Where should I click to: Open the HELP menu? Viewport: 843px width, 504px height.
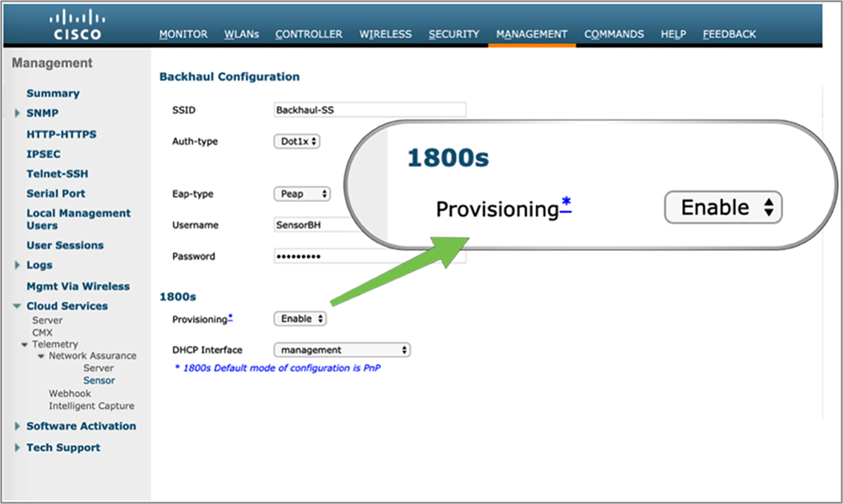pyautogui.click(x=673, y=34)
